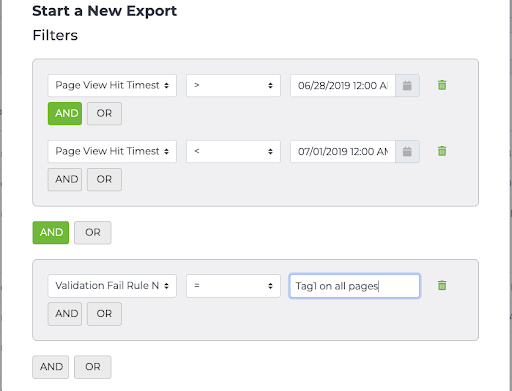Screen dimensions: 512x391
Task: Focus the 'Tag1 on all pages' text field
Action: [x=355, y=286]
